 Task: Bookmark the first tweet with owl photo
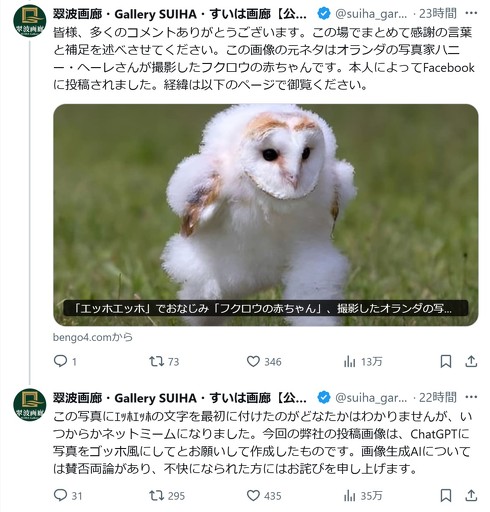coord(446,361)
